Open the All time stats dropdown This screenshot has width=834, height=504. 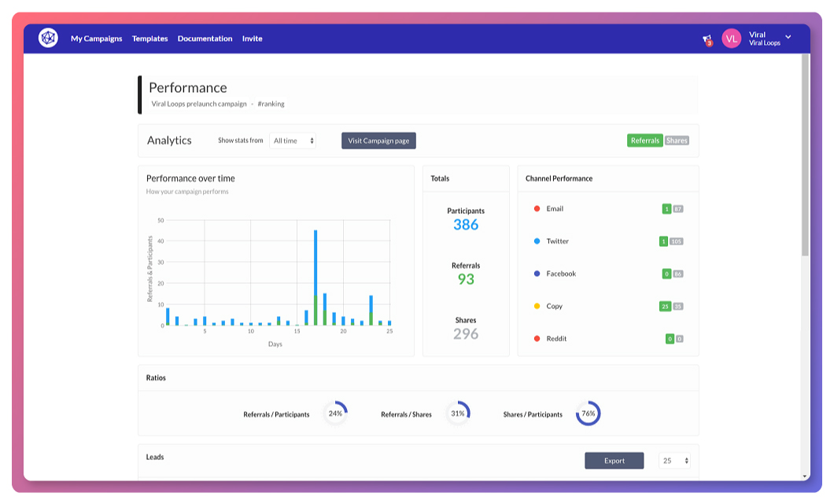(293, 141)
